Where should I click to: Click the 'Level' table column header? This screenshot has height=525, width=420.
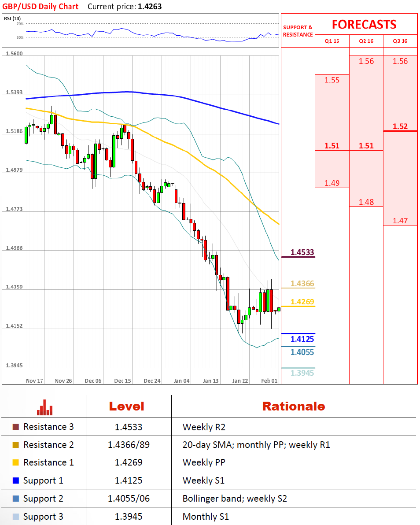pyautogui.click(x=126, y=406)
